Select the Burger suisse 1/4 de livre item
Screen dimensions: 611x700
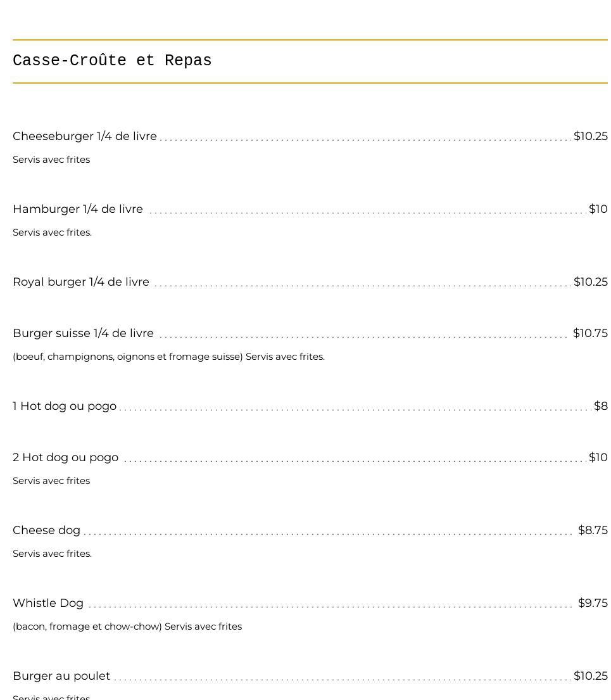[x=83, y=333]
